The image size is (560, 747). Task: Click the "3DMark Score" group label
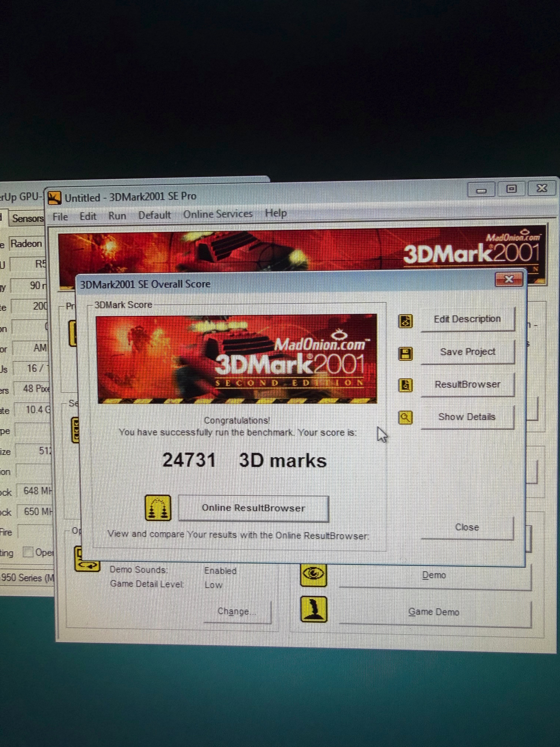[x=124, y=305]
